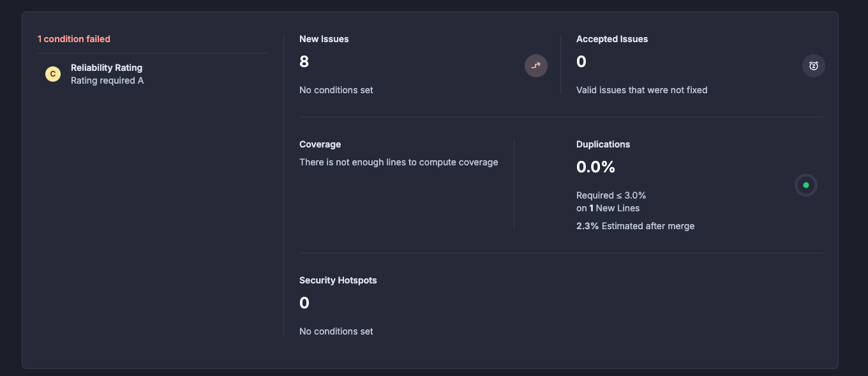
Task: Click the '1 condition failed' heading
Action: 74,39
